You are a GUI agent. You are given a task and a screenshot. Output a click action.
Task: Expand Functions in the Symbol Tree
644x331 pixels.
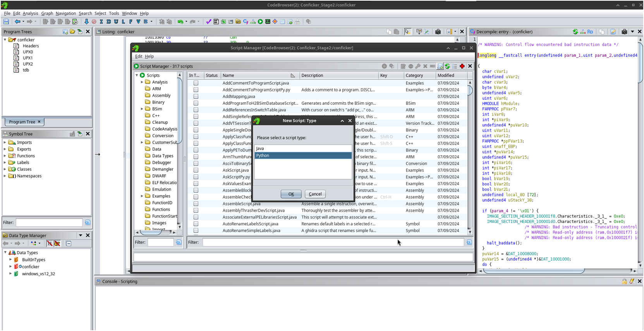[5, 156]
